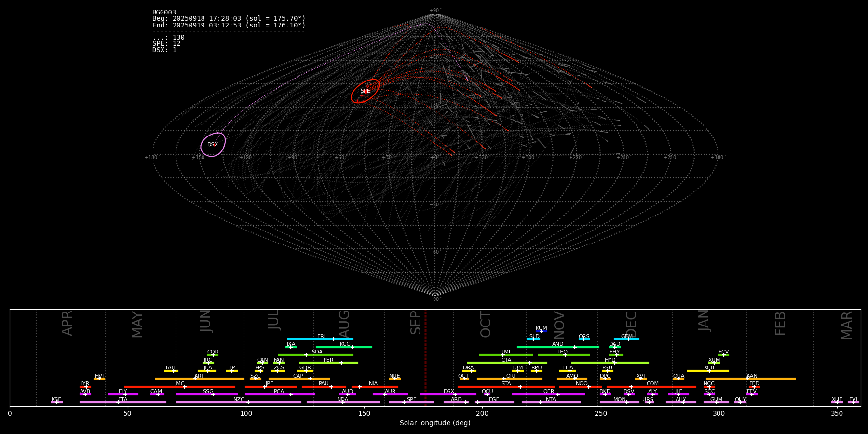This screenshot has height=434, width=868.
Task: Select the red COM shower bar
Action: click(x=652, y=387)
